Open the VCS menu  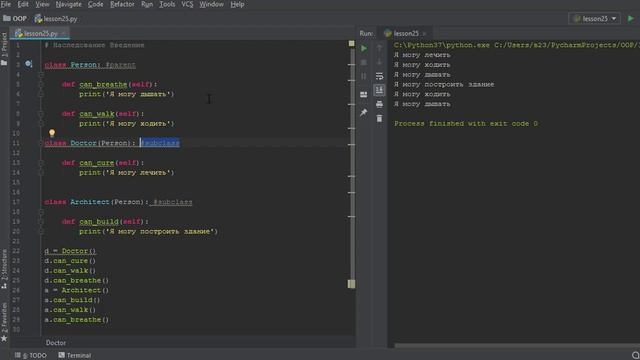click(x=187, y=4)
